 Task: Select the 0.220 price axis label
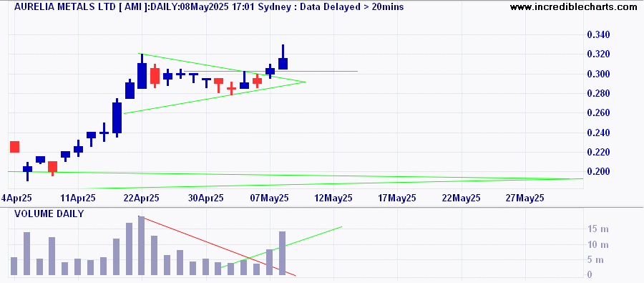click(598, 153)
